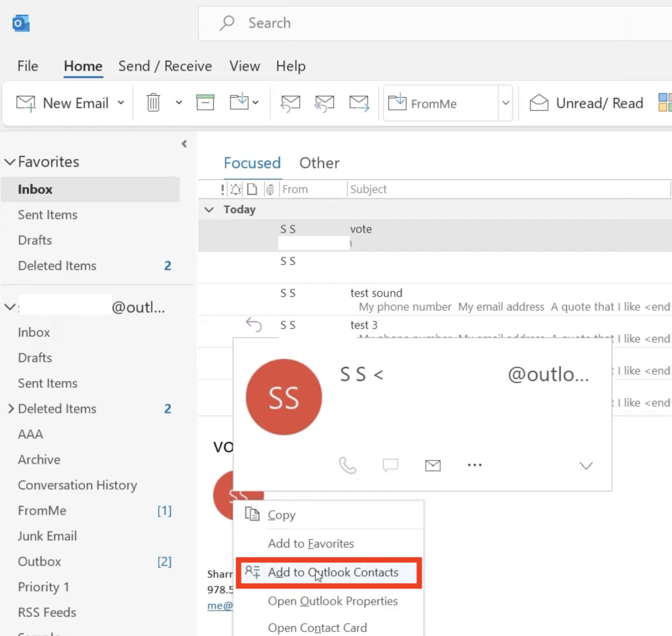Click the Reply email icon
Image resolution: width=672 pixels, height=636 pixels.
point(290,103)
